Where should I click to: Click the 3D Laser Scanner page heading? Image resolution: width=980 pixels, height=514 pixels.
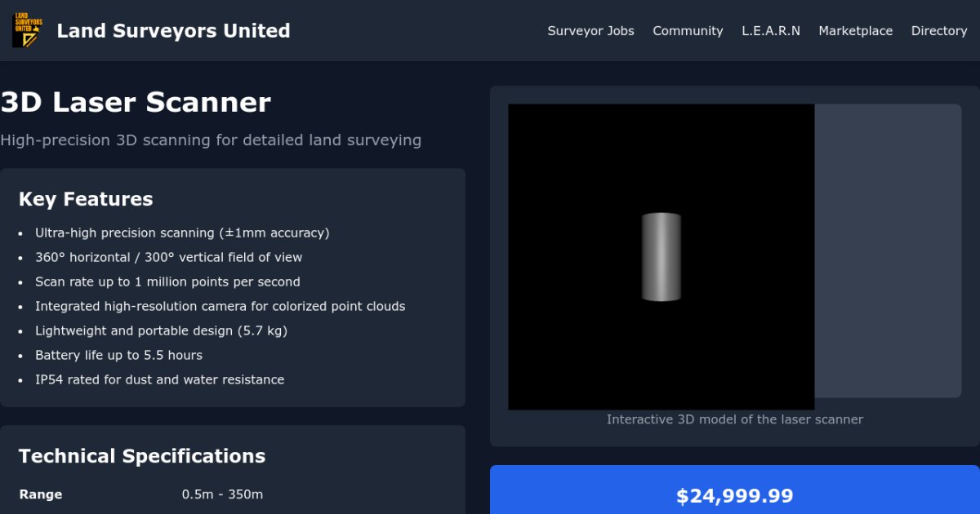pyautogui.click(x=136, y=102)
